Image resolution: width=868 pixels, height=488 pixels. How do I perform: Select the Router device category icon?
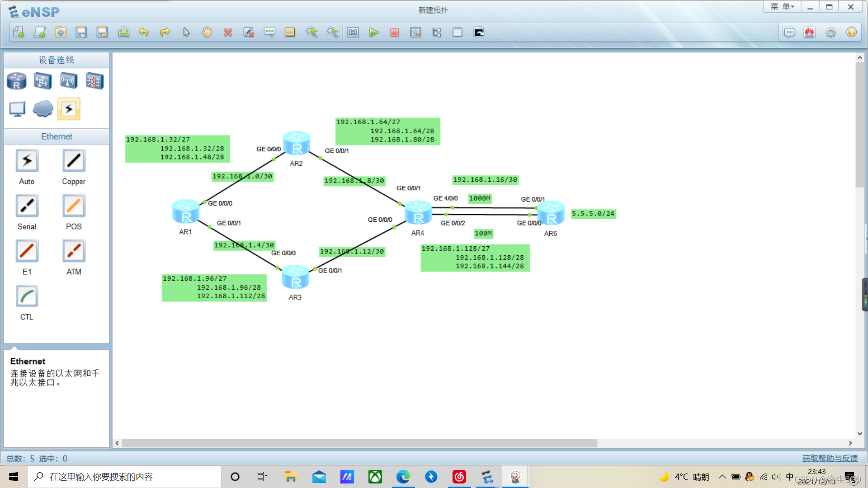pyautogui.click(x=17, y=81)
